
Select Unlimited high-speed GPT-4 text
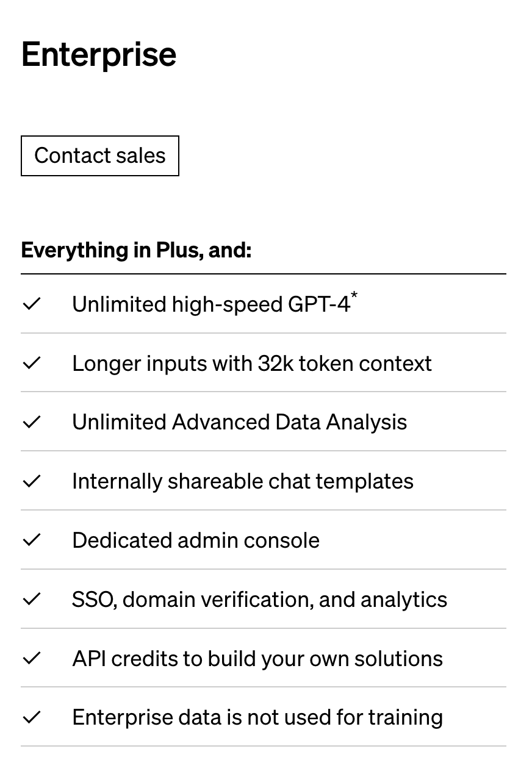[211, 304]
